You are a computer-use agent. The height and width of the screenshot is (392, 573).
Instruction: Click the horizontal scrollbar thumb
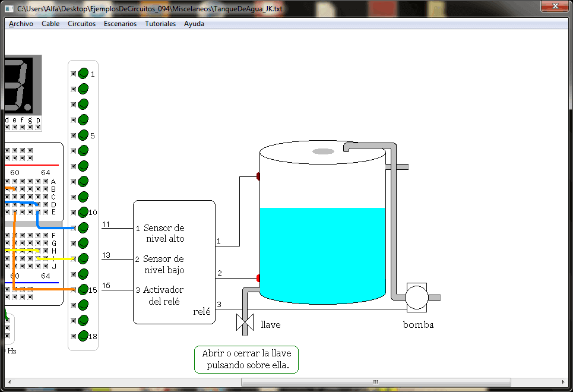click(x=375, y=382)
